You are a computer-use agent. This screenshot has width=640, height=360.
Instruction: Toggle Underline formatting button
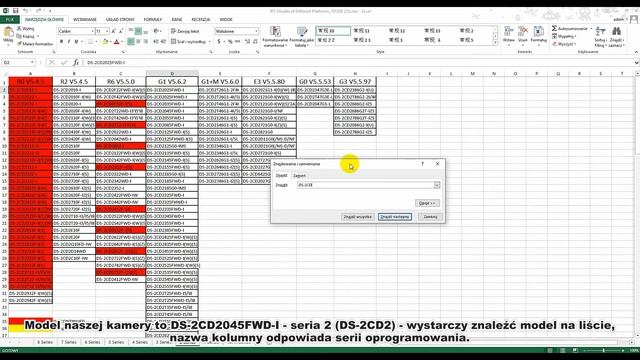point(76,42)
